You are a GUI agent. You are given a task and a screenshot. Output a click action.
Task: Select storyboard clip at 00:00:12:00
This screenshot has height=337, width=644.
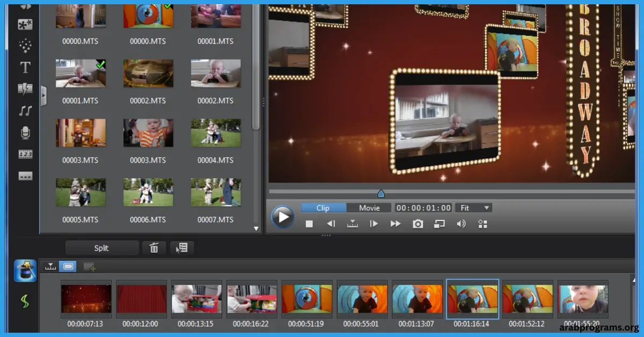pos(141,299)
